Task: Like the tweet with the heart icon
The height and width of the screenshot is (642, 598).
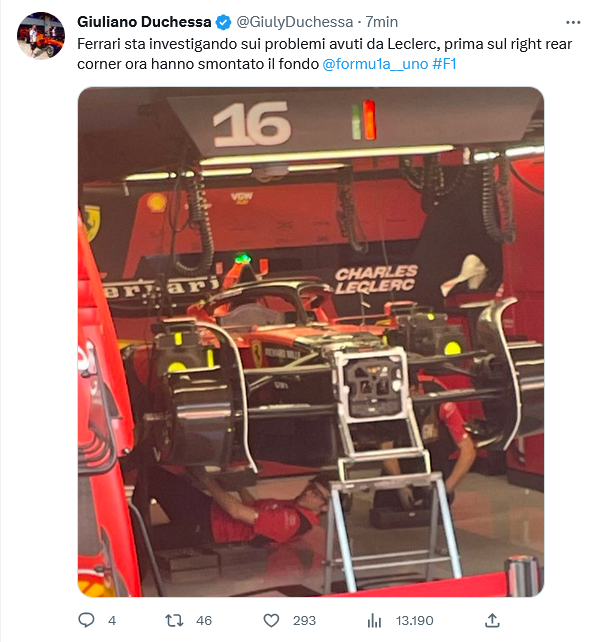Action: tap(271, 621)
